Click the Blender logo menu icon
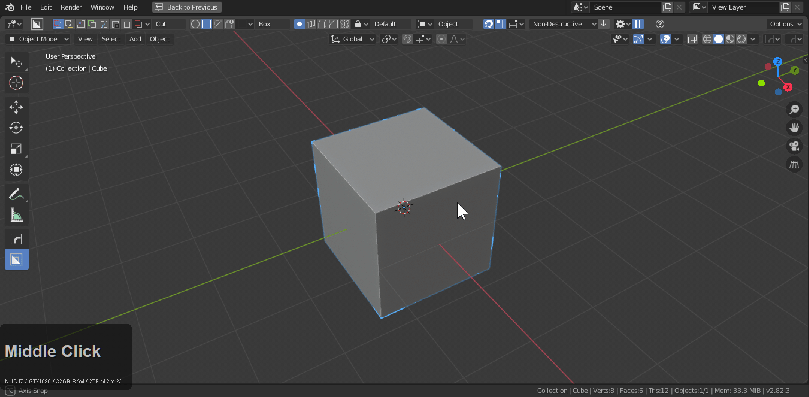Screen dimensions: 809x397 click(x=10, y=8)
